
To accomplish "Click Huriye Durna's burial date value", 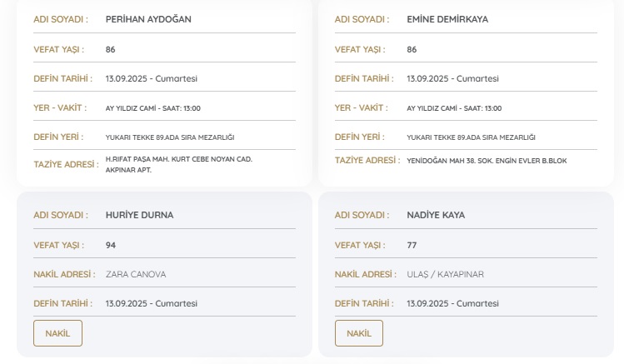I will pos(152,303).
